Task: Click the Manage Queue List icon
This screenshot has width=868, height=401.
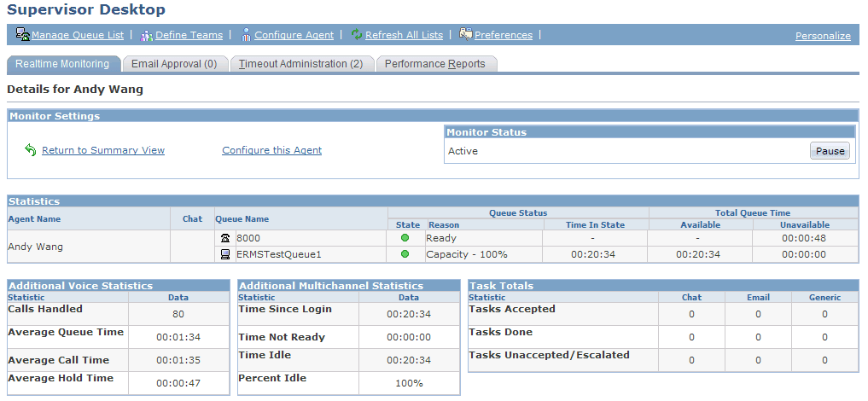Action: click(23, 34)
